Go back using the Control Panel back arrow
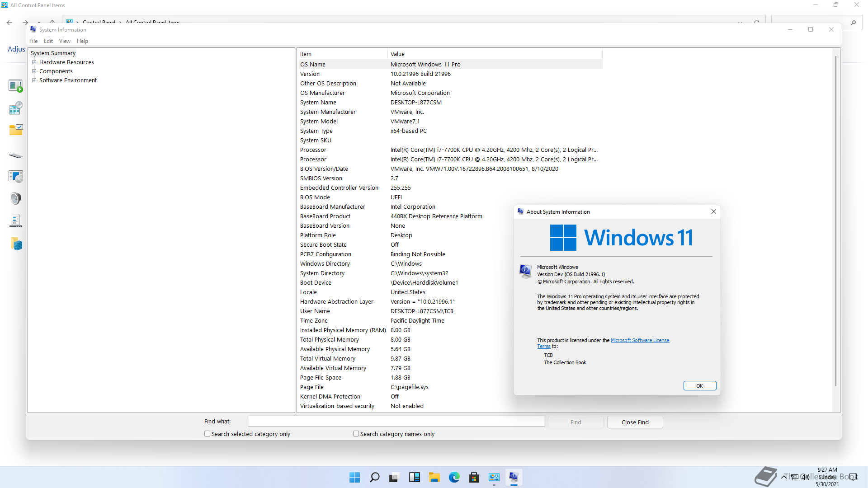The image size is (868, 488). (9, 22)
